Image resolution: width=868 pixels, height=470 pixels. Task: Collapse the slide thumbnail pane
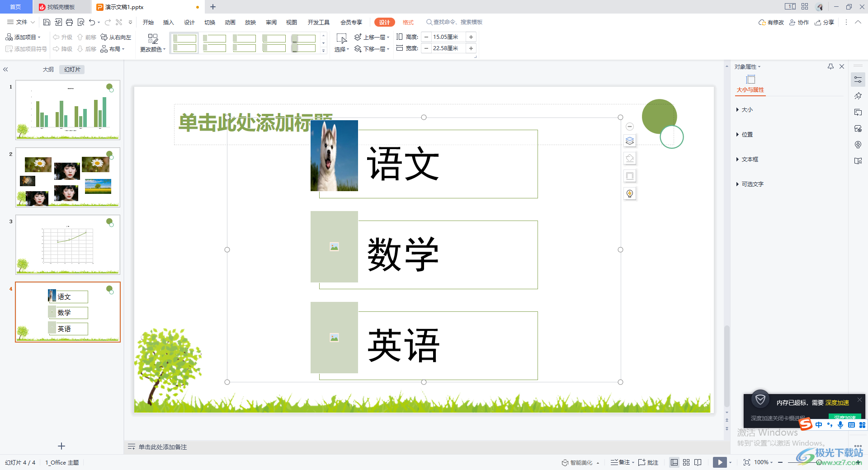click(5, 70)
